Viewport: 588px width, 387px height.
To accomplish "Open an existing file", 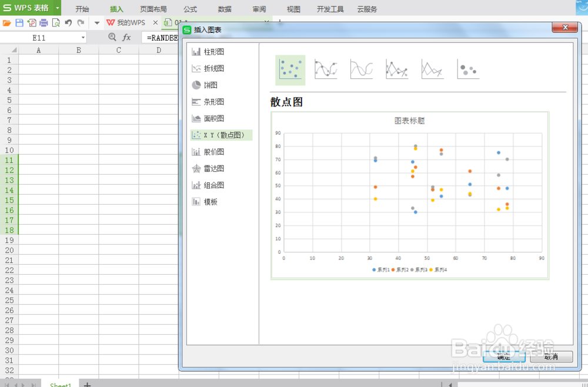I will pyautogui.click(x=6, y=22).
